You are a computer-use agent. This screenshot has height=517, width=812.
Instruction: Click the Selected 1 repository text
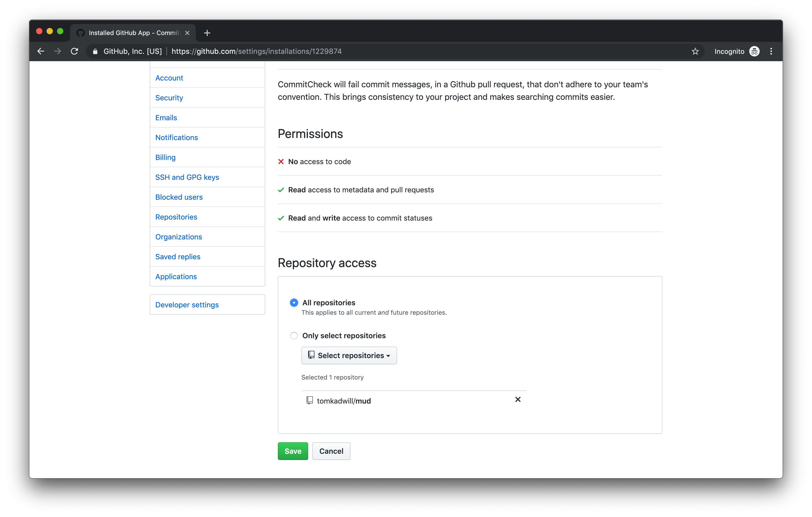332,377
